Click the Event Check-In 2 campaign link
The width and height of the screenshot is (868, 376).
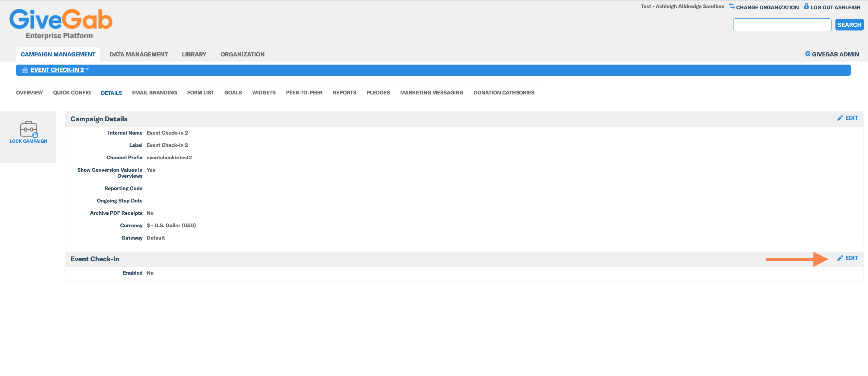(57, 70)
